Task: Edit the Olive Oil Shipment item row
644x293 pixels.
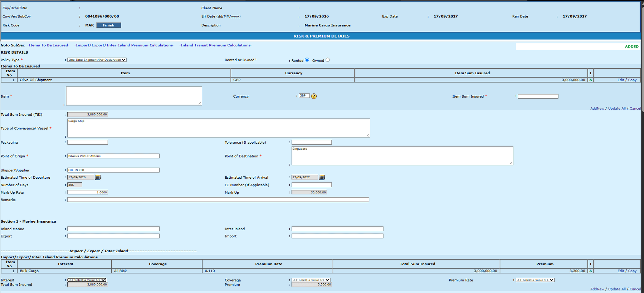Action: [621, 80]
